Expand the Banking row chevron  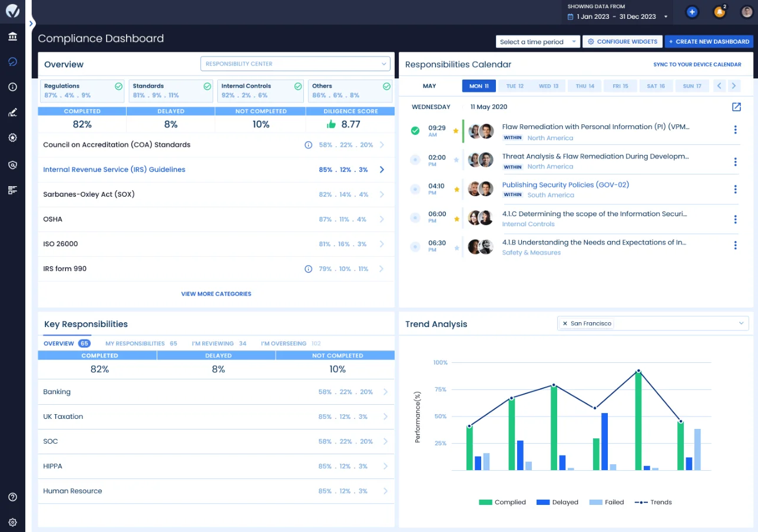(x=385, y=392)
